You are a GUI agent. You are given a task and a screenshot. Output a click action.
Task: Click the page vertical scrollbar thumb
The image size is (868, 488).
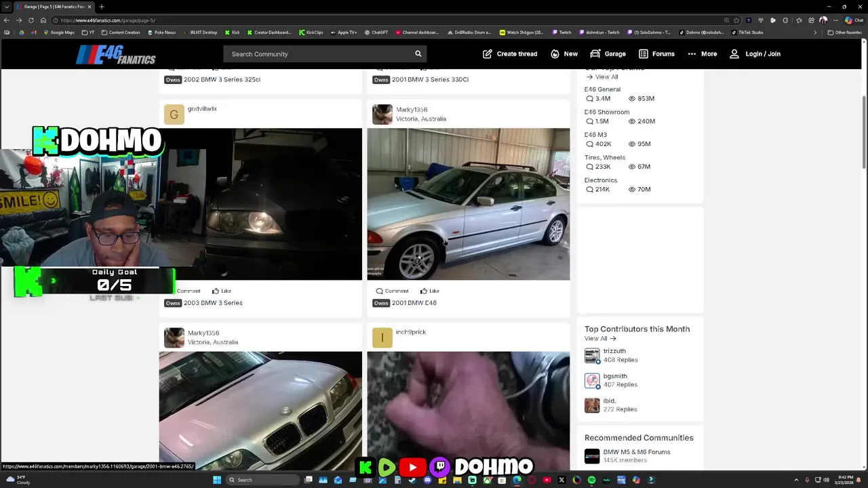pyautogui.click(x=864, y=132)
